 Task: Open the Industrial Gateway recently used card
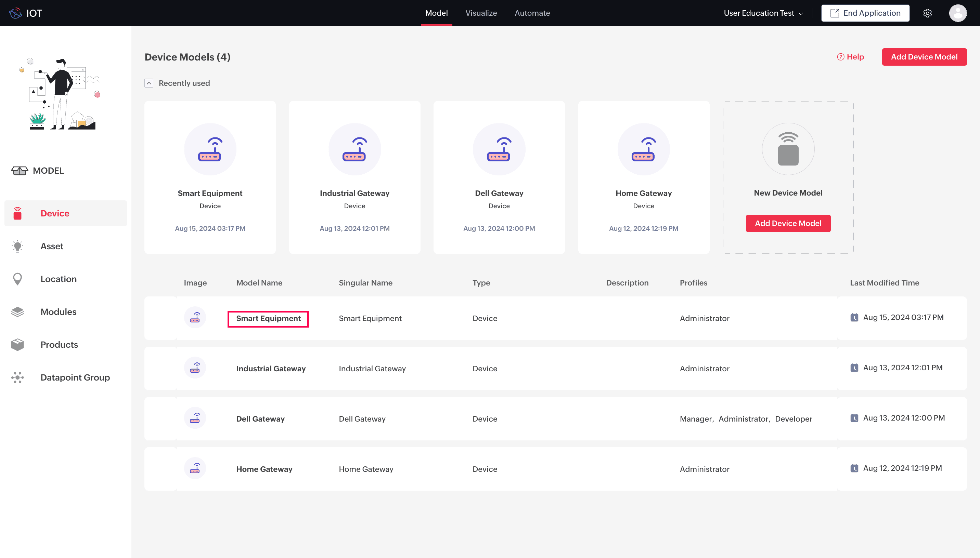point(354,177)
